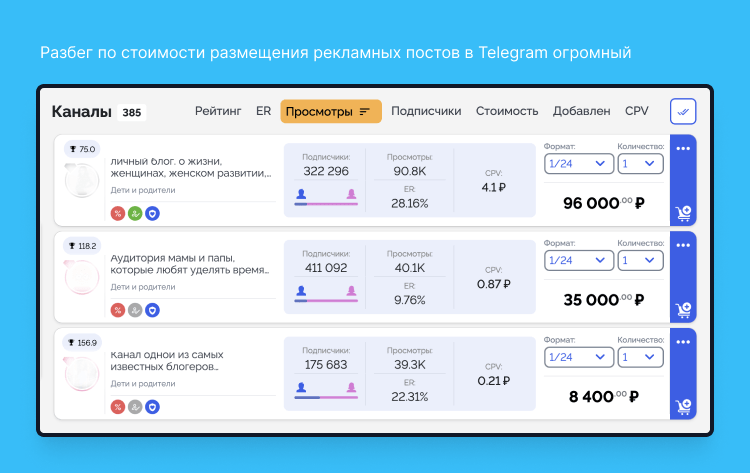This screenshot has height=473, width=750.
Task: Click rating badge 75.0
Action: pos(82,149)
